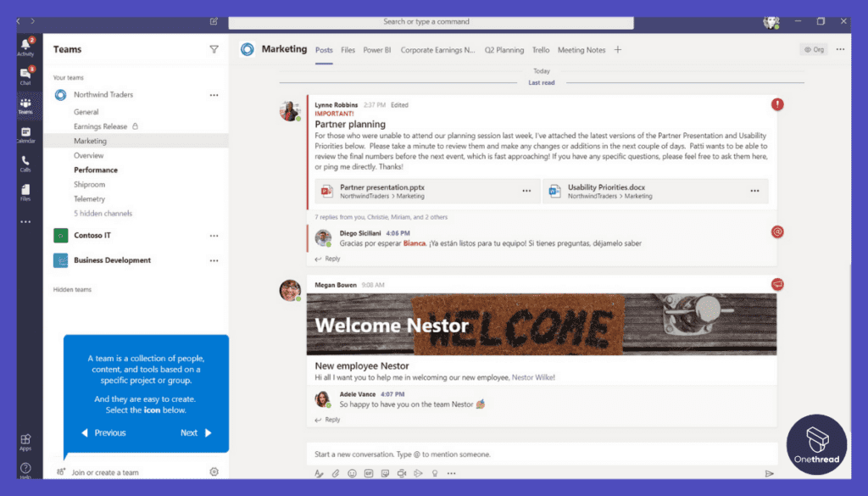Viewport: 868px width, 496px height.
Task: Select the Teams icon in the left rail
Action: 25,105
